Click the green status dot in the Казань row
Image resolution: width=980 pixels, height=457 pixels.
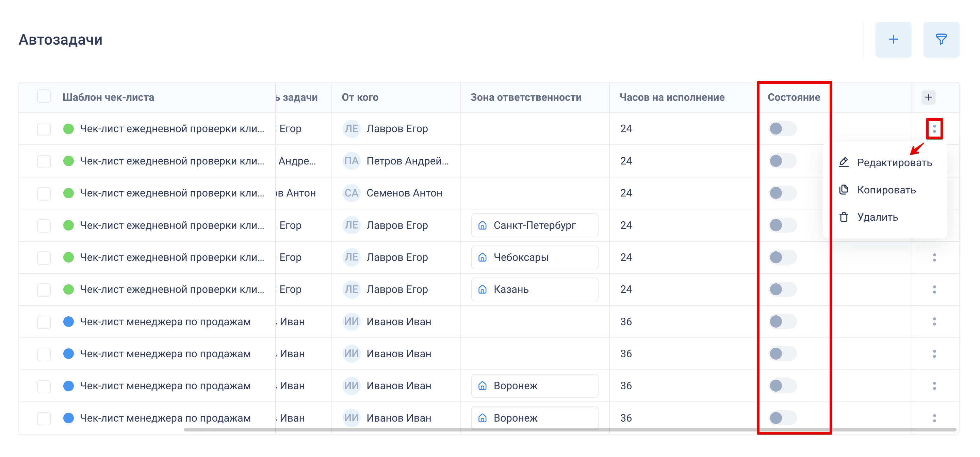point(68,289)
